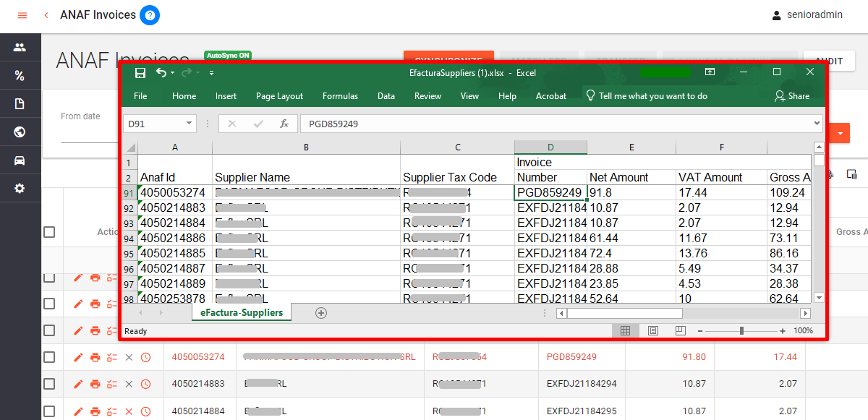Tick the checkbox for invoice row 4050214883

click(x=49, y=384)
